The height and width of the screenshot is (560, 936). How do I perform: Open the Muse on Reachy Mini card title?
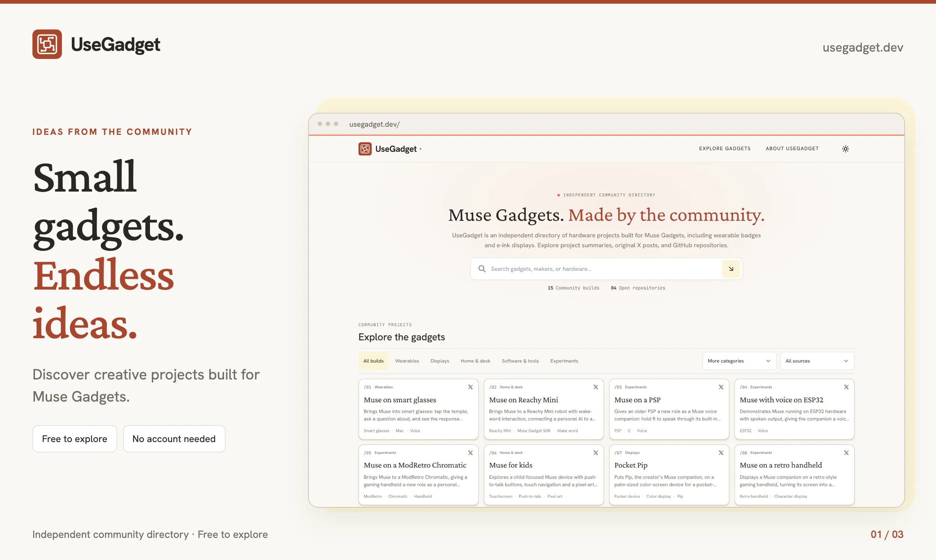point(523,400)
